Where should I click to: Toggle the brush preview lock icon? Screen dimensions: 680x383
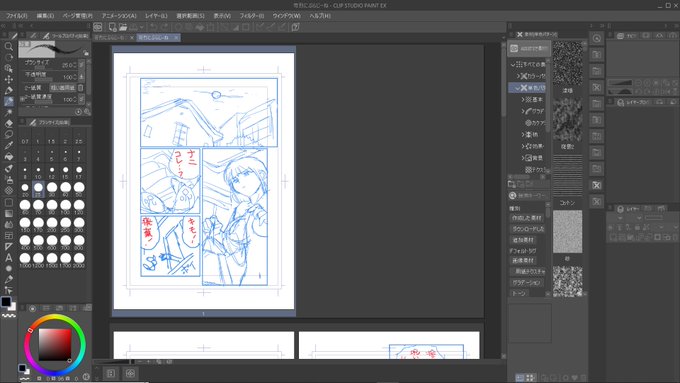pos(86,53)
